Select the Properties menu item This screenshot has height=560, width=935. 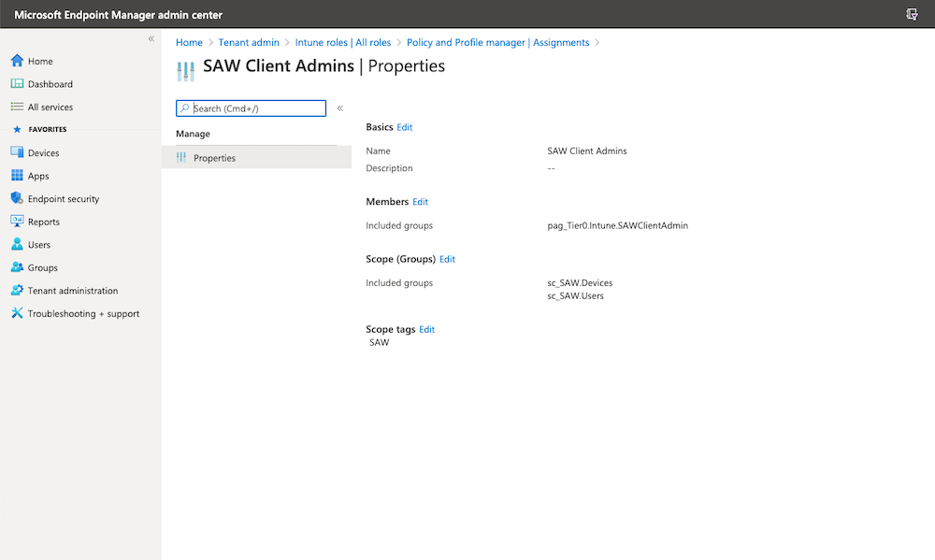point(214,158)
